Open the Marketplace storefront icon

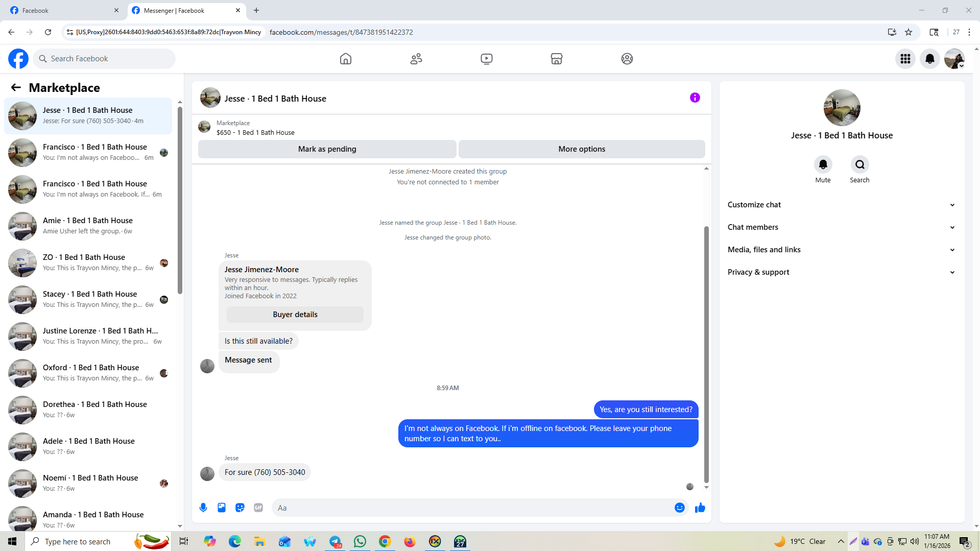pos(557,59)
